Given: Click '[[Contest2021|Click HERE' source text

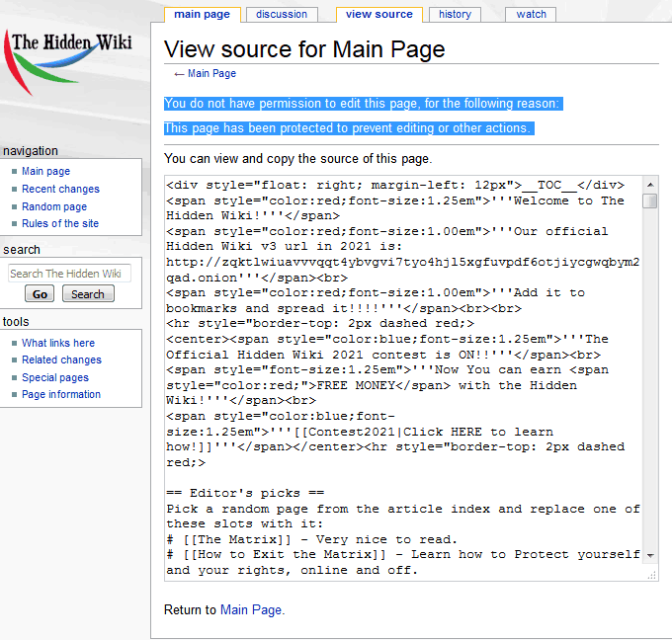Looking at the screenshot, I should [x=388, y=432].
